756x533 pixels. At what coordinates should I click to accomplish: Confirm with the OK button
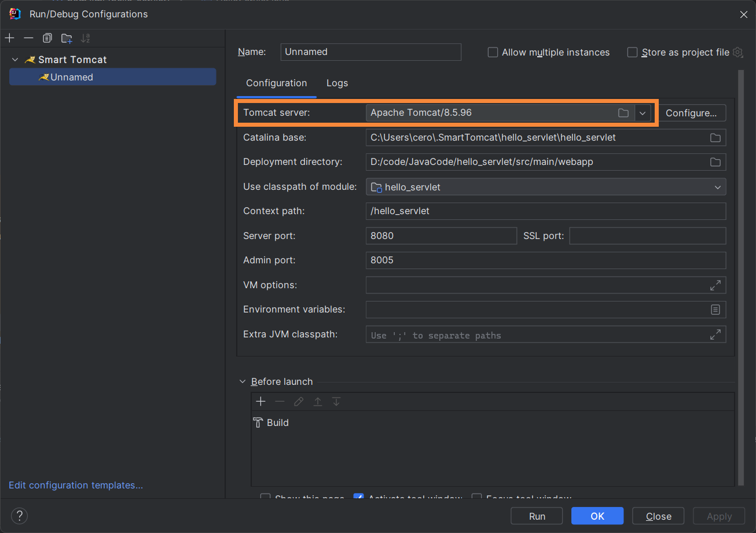(597, 516)
